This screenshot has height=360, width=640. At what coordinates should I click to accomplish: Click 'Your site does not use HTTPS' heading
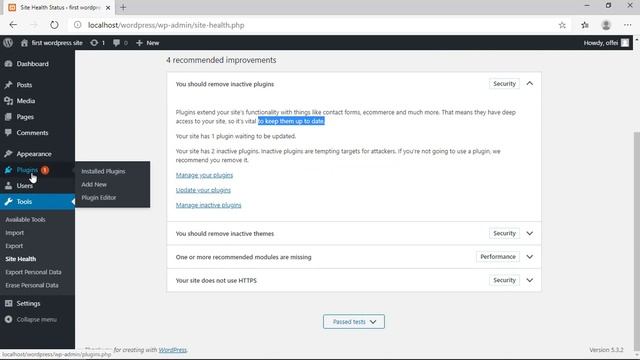pyautogui.click(x=216, y=280)
